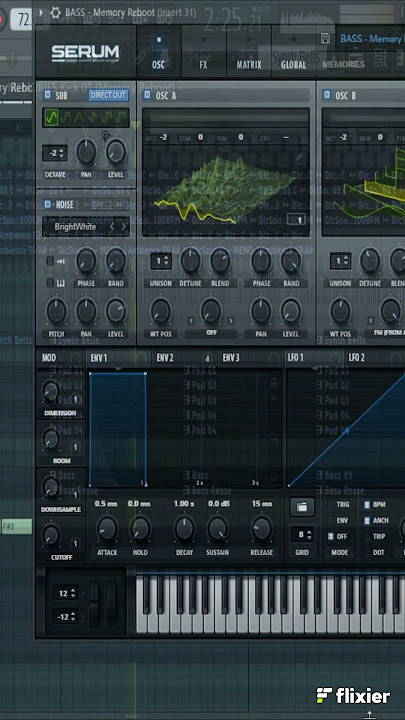Click the envelope RELEASE knob

261,528
